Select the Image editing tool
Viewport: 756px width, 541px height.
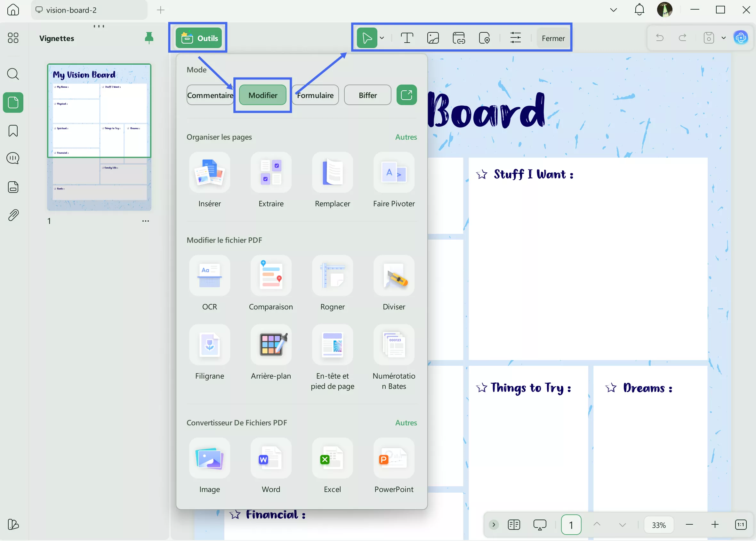[432, 38]
